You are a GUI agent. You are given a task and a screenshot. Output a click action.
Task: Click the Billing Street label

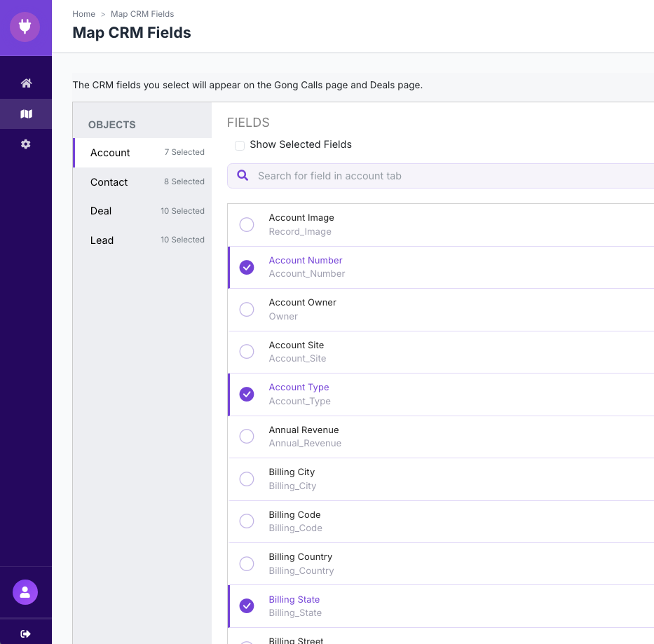tap(296, 640)
